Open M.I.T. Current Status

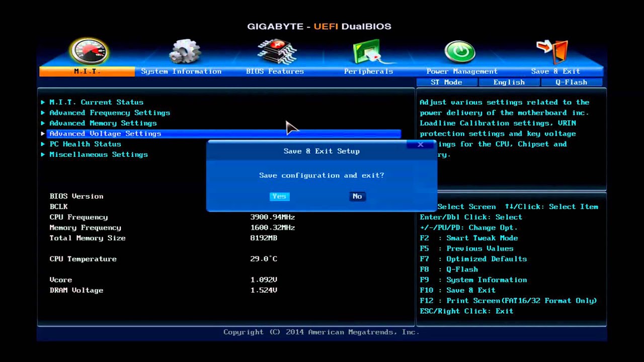point(96,102)
